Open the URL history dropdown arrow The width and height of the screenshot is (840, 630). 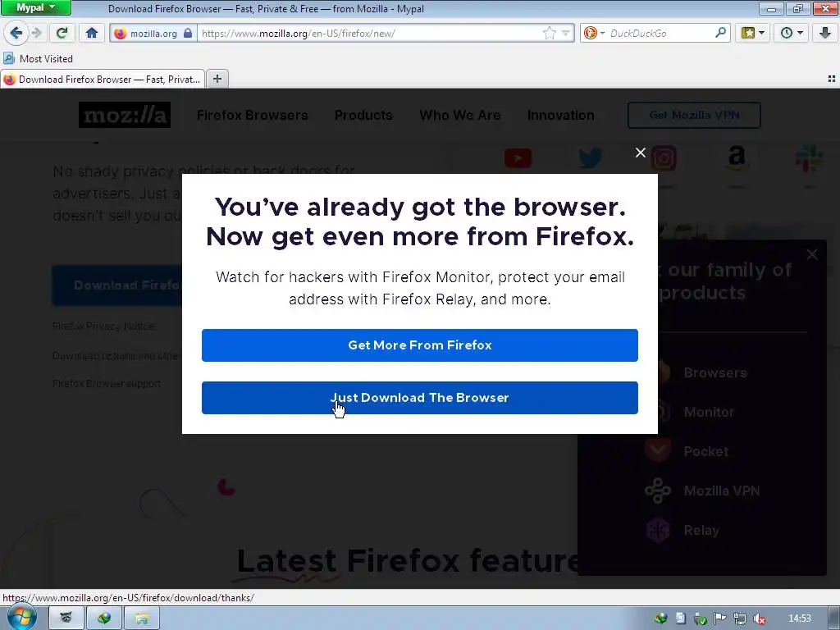coord(565,33)
